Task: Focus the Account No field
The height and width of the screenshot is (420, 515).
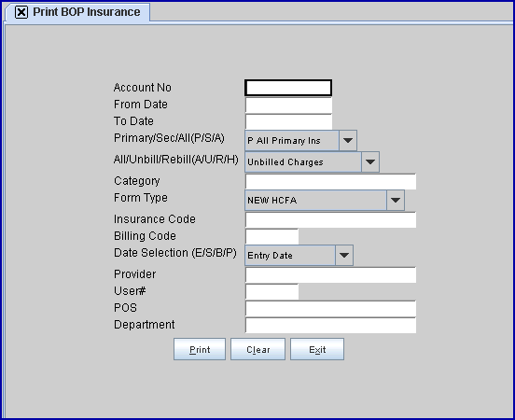Action: point(288,88)
